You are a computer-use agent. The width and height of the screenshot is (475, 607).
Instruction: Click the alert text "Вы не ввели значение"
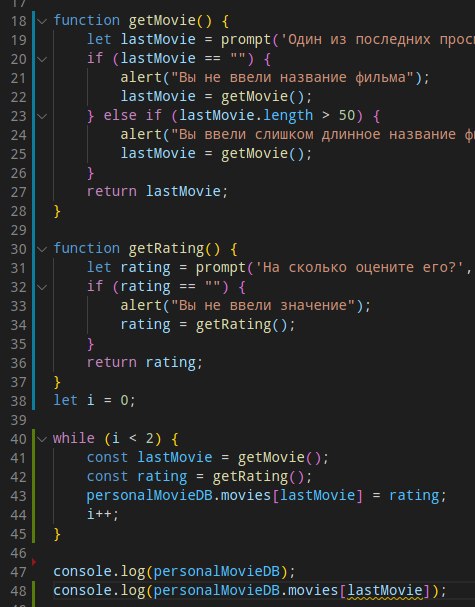pyautogui.click(x=263, y=305)
